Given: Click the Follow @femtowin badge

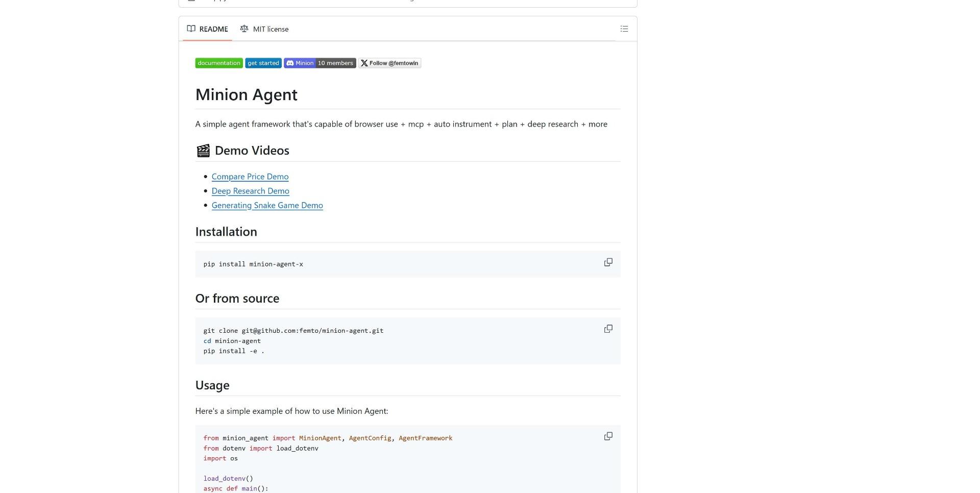Looking at the screenshot, I should pyautogui.click(x=390, y=63).
